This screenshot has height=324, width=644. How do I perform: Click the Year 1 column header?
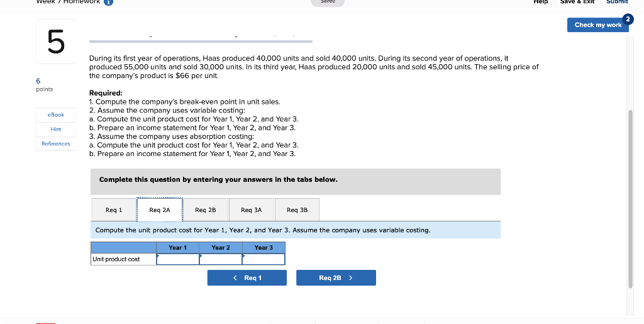178,248
